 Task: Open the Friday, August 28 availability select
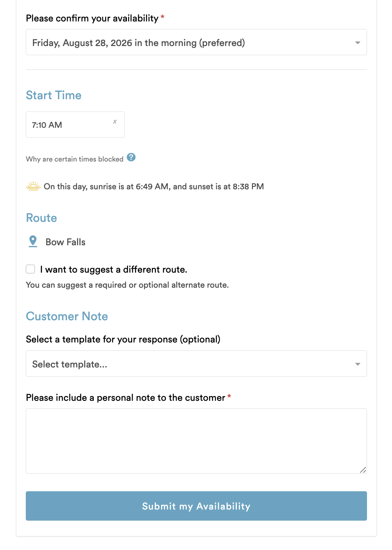[x=196, y=42]
